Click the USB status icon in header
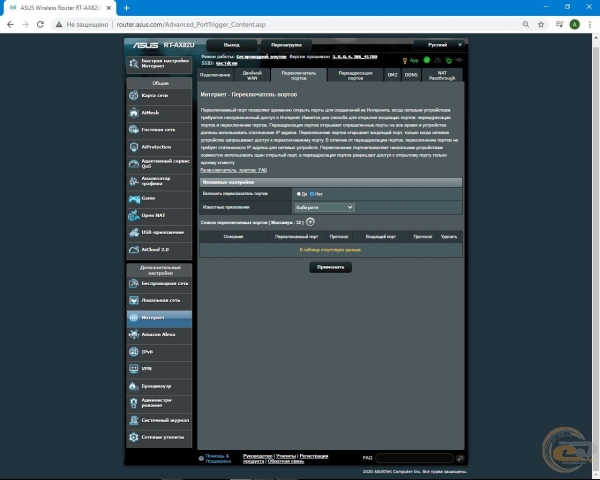This screenshot has height=480, width=600. [x=459, y=60]
